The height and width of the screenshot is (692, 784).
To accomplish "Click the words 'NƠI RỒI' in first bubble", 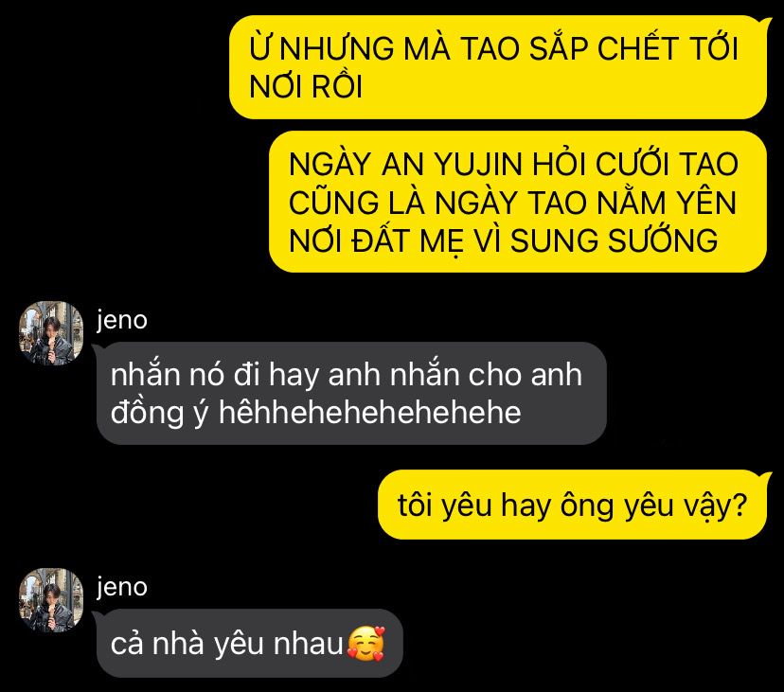I will coord(306,86).
